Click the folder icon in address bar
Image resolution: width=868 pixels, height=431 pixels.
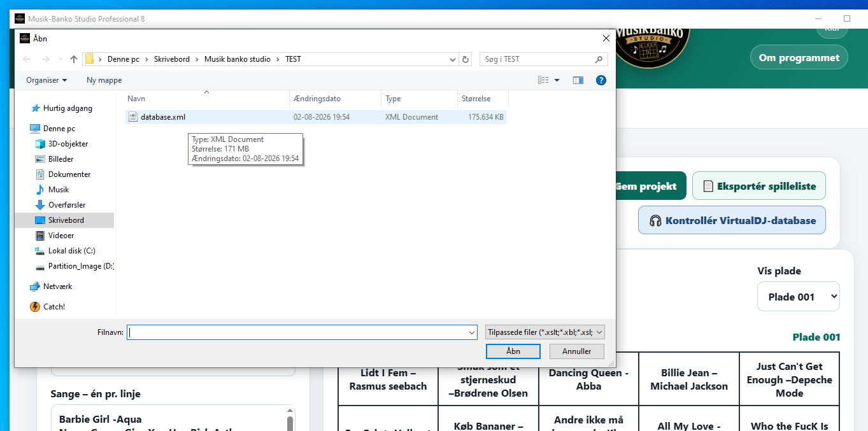[x=90, y=59]
